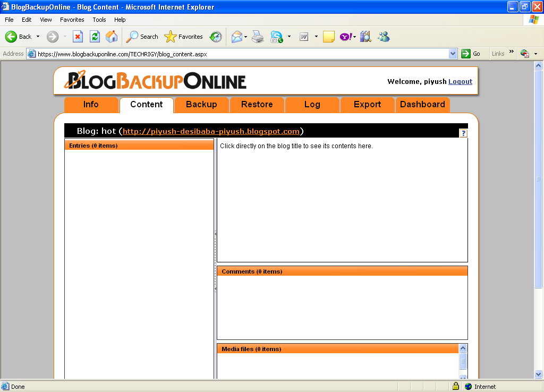
Task: Open the Forward history dropdown arrow
Action: pos(65,37)
